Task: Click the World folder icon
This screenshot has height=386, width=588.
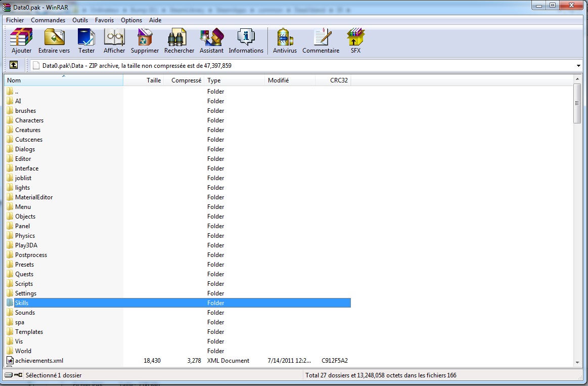Action: (x=10, y=351)
